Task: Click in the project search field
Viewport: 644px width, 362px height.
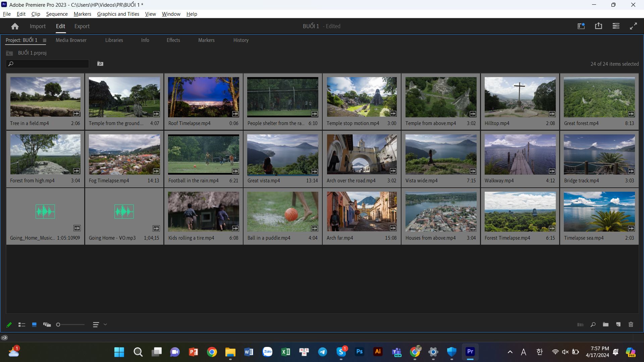Action: (48, 64)
